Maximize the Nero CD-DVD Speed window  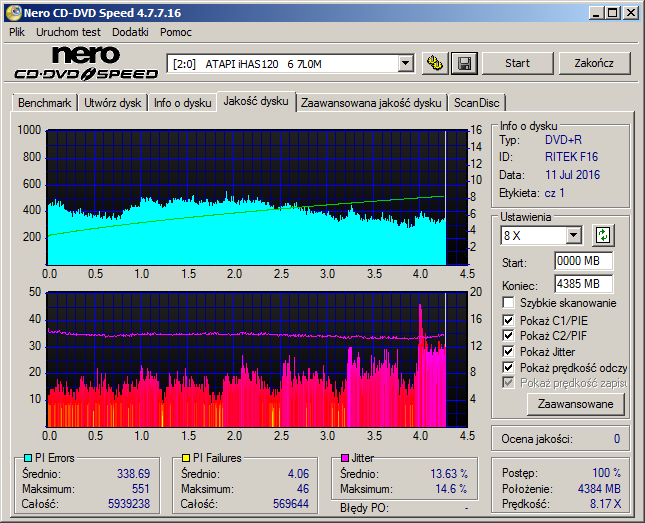613,13
